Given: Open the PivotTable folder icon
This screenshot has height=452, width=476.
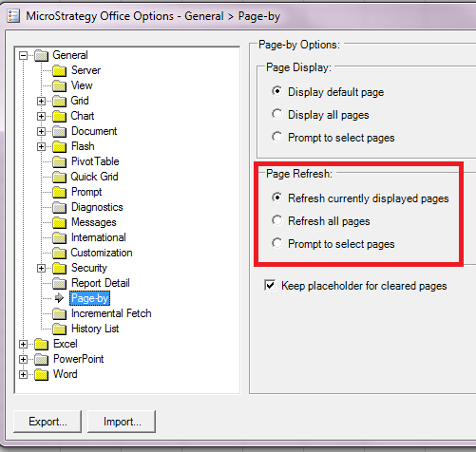Looking at the screenshot, I should pyautogui.click(x=59, y=161).
